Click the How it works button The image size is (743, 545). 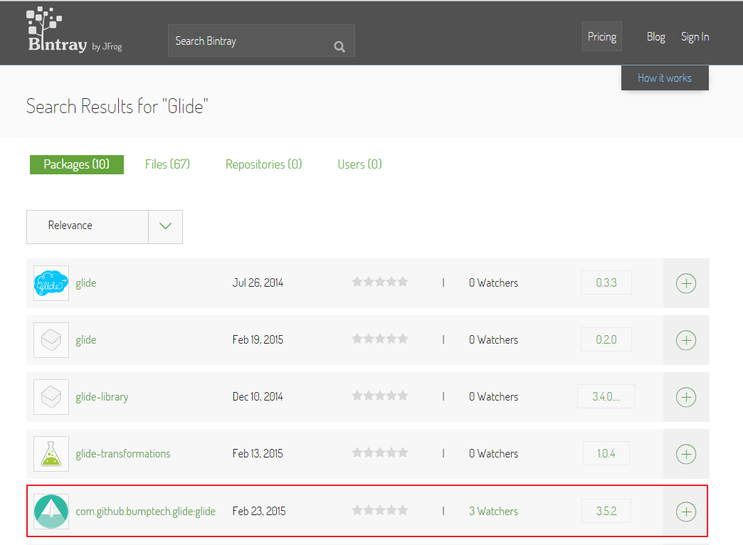pos(664,78)
